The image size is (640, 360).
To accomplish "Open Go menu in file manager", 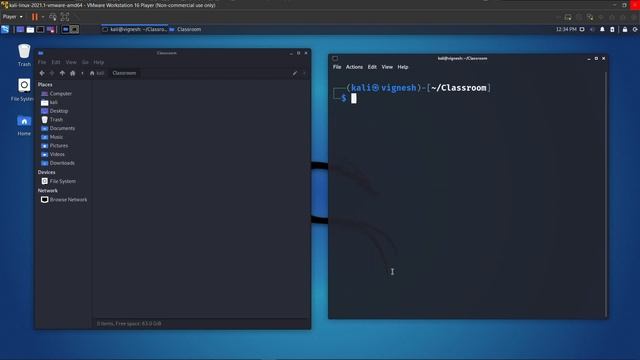I will coord(85,62).
